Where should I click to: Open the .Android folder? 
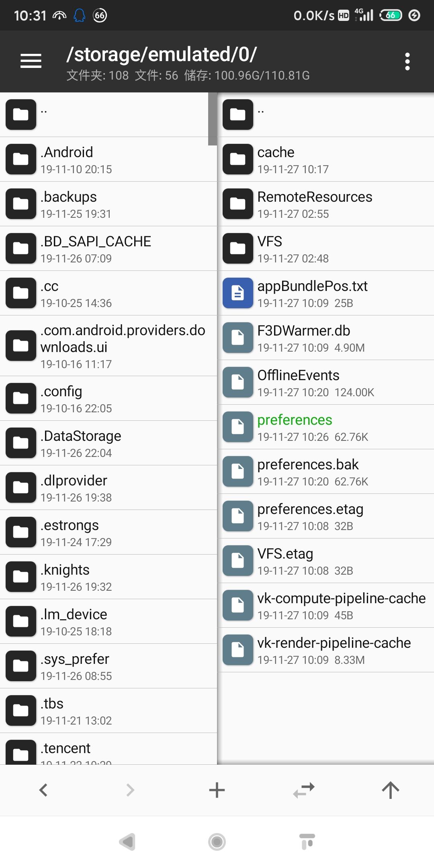(x=108, y=160)
